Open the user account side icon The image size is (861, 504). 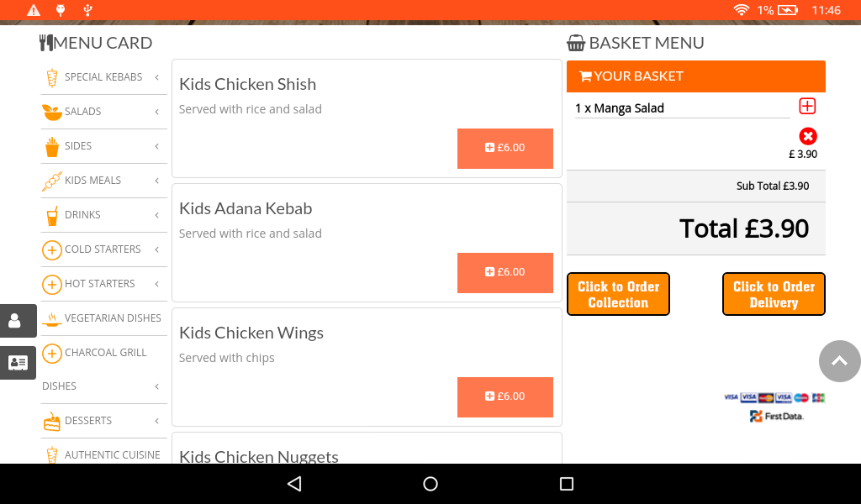[15, 321]
